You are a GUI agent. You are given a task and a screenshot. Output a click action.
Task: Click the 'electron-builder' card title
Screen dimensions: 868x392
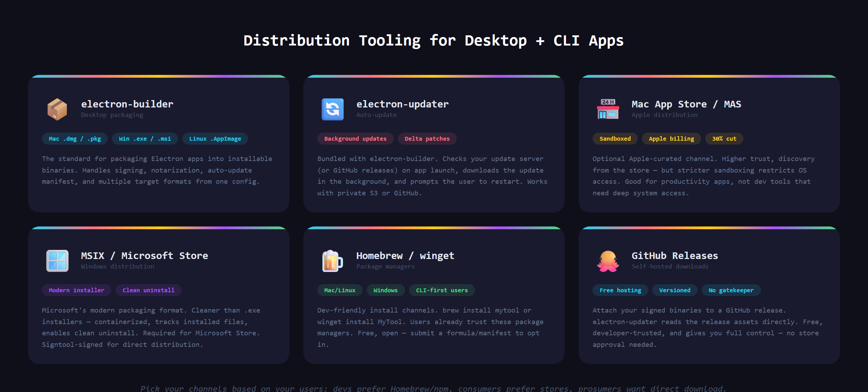[127, 104]
